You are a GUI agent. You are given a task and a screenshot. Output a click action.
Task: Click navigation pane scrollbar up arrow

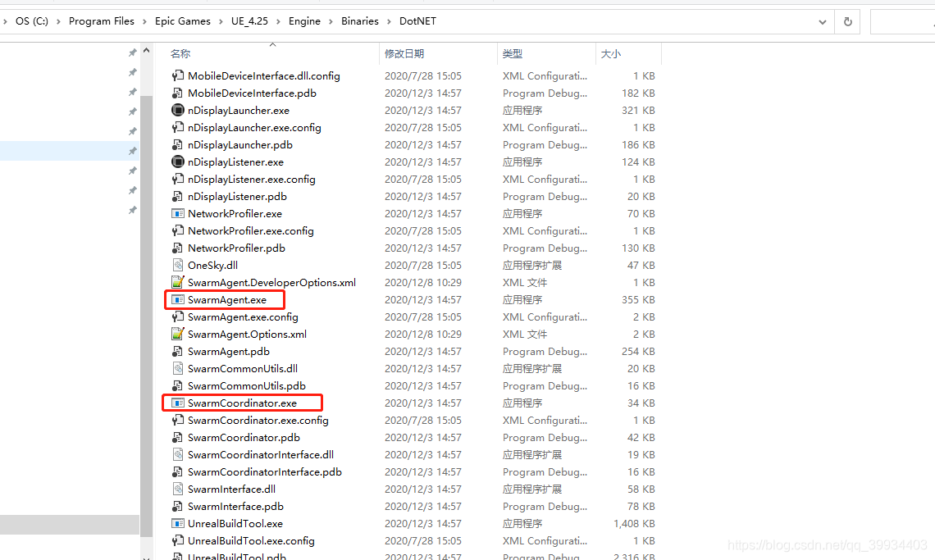click(x=146, y=52)
